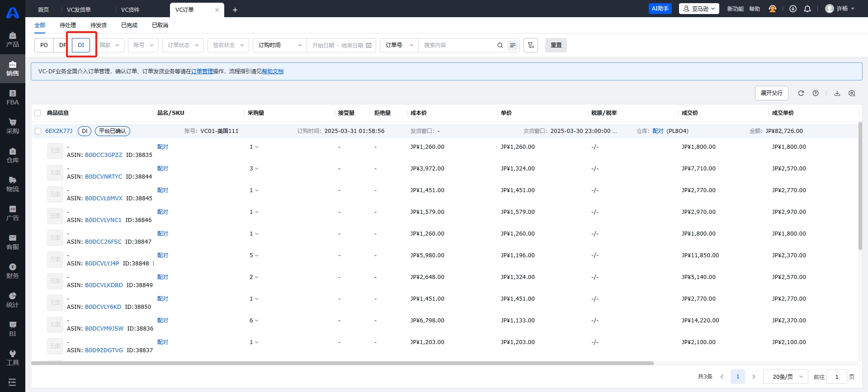Open the AI助手 button
This screenshot has height=392, width=868.
click(x=660, y=9)
